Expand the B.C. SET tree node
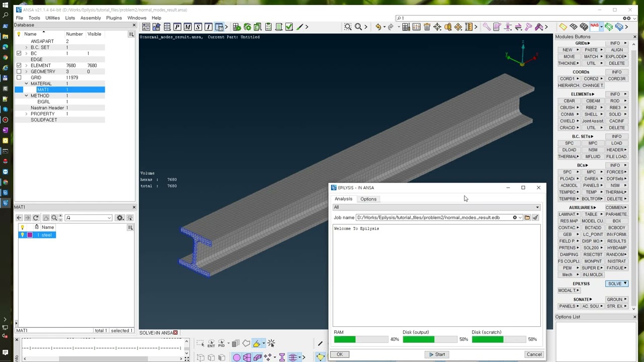Image resolution: width=644 pixels, height=362 pixels. pos(26,47)
